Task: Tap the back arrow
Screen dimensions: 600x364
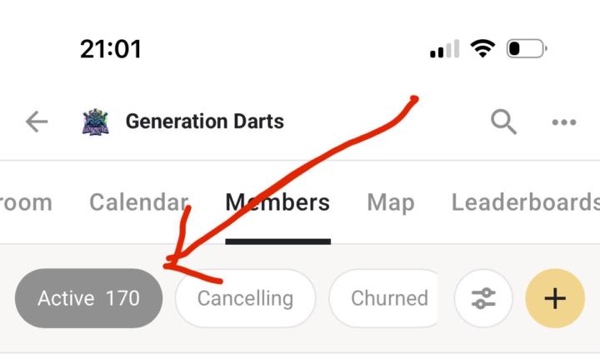Action: [x=37, y=122]
